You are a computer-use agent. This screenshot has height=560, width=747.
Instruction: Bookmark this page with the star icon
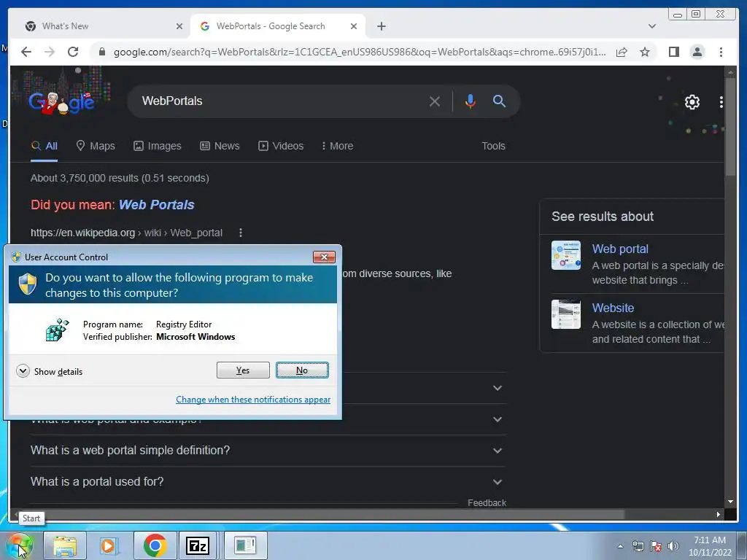[x=645, y=52]
